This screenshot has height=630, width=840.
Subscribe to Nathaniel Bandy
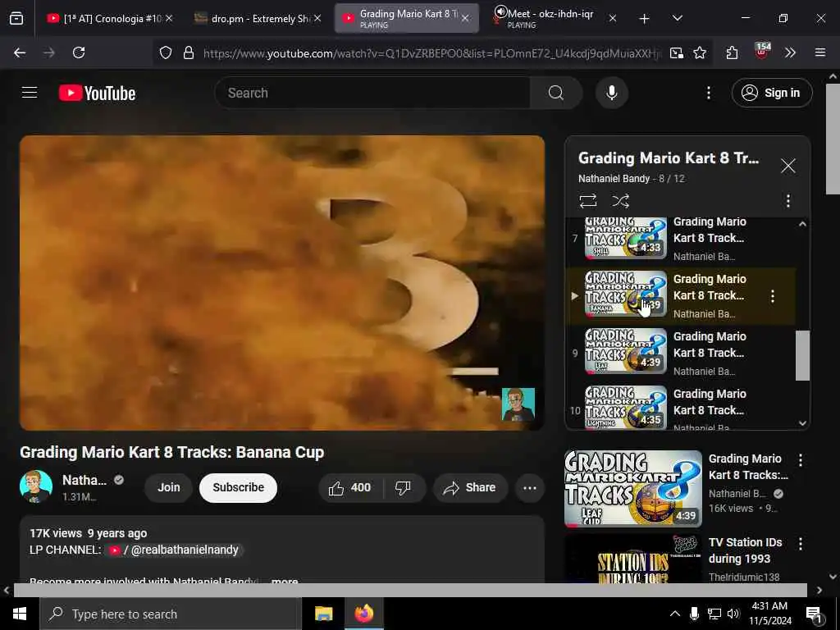click(238, 487)
